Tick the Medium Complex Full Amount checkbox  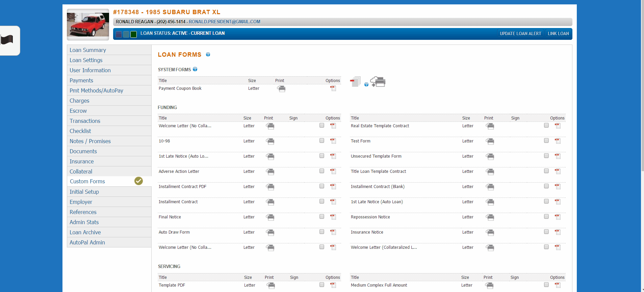click(x=546, y=285)
